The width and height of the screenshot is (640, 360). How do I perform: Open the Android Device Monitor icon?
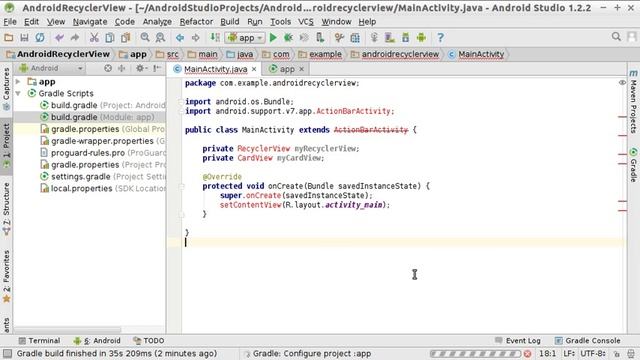coord(421,38)
